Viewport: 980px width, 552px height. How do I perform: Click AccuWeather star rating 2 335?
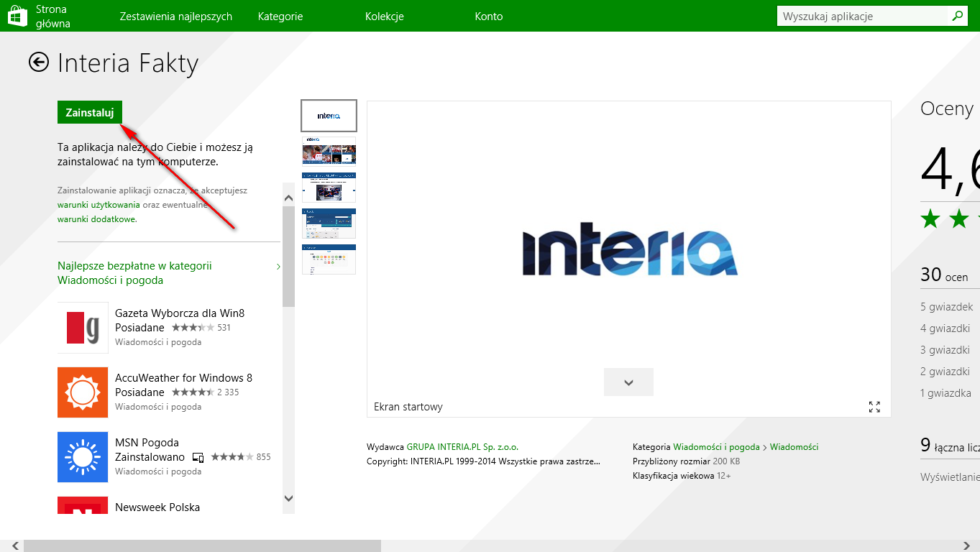click(x=205, y=392)
